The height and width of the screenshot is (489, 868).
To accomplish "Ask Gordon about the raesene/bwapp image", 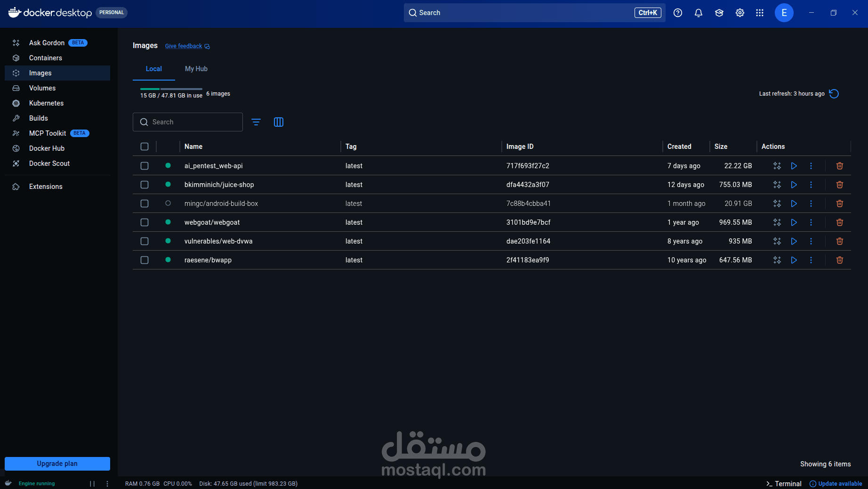I will [777, 260].
